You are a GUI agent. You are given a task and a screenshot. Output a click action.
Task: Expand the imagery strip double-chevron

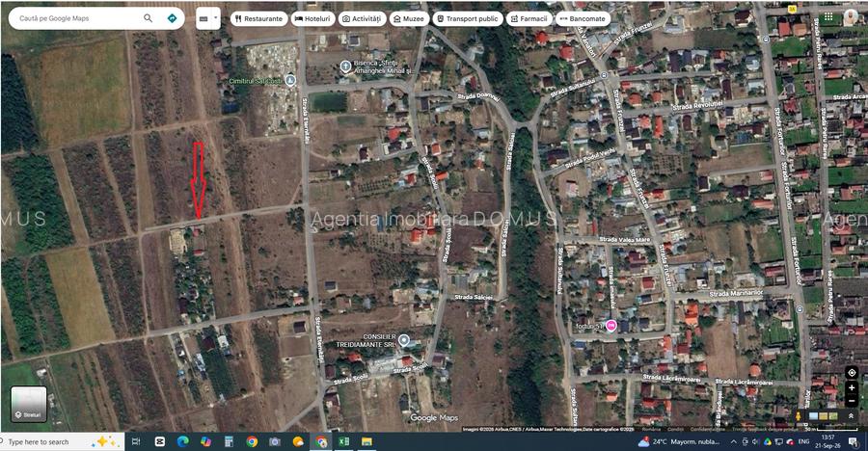[851, 416]
